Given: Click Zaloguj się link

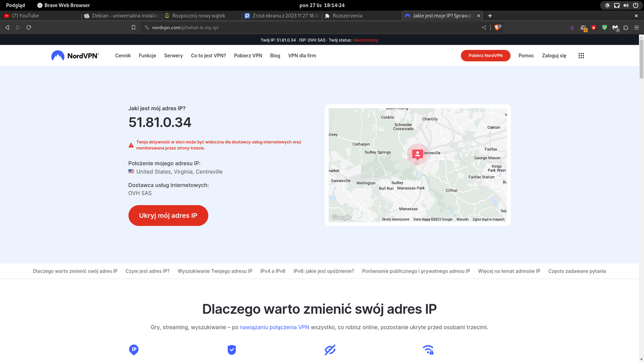Looking at the screenshot, I should coord(554,56).
